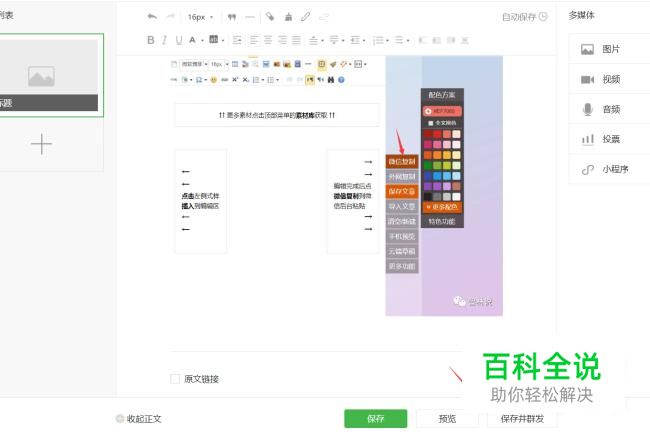
Task: Insert a video via 视频
Action: pos(609,79)
